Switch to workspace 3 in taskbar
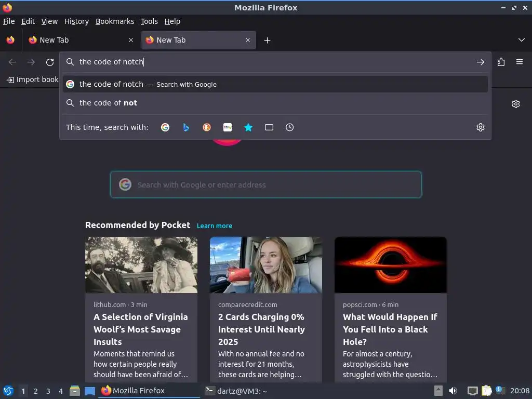Image resolution: width=532 pixels, height=399 pixels. pyautogui.click(x=48, y=391)
